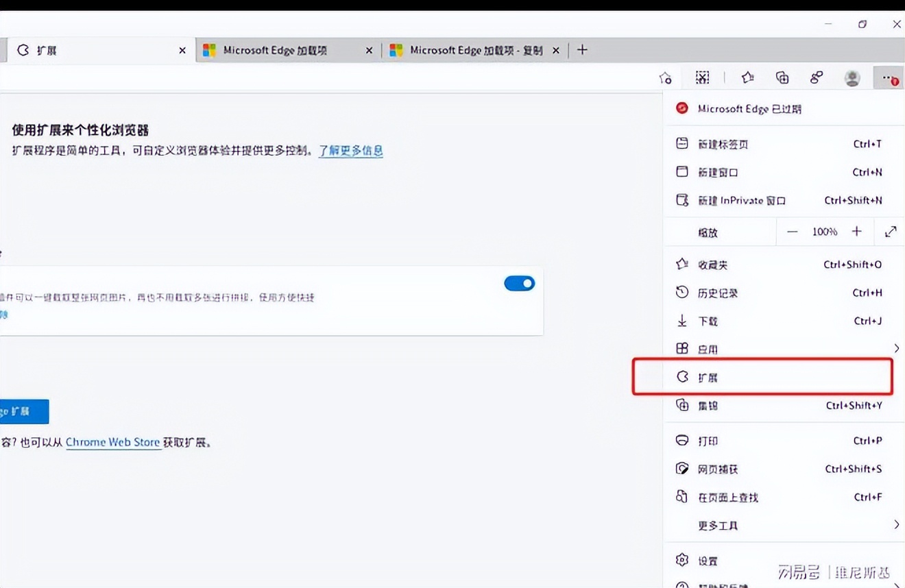The width and height of the screenshot is (905, 588).
Task: Open the profile avatar icon
Action: click(x=852, y=77)
